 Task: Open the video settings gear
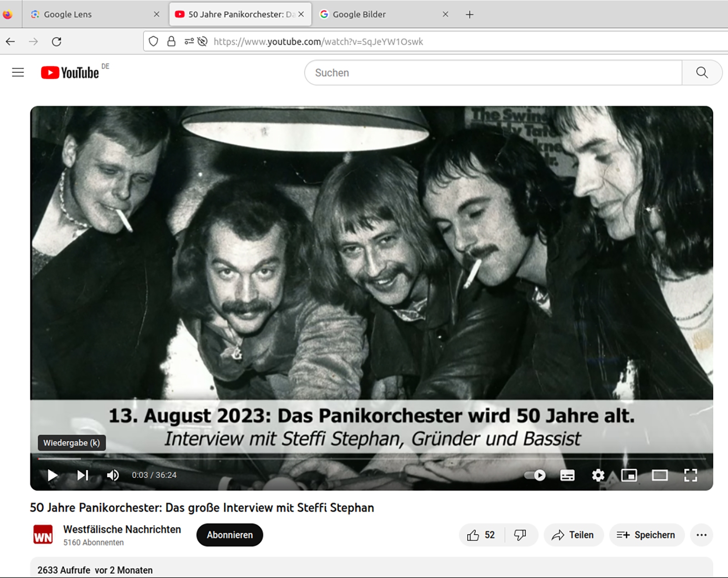598,475
